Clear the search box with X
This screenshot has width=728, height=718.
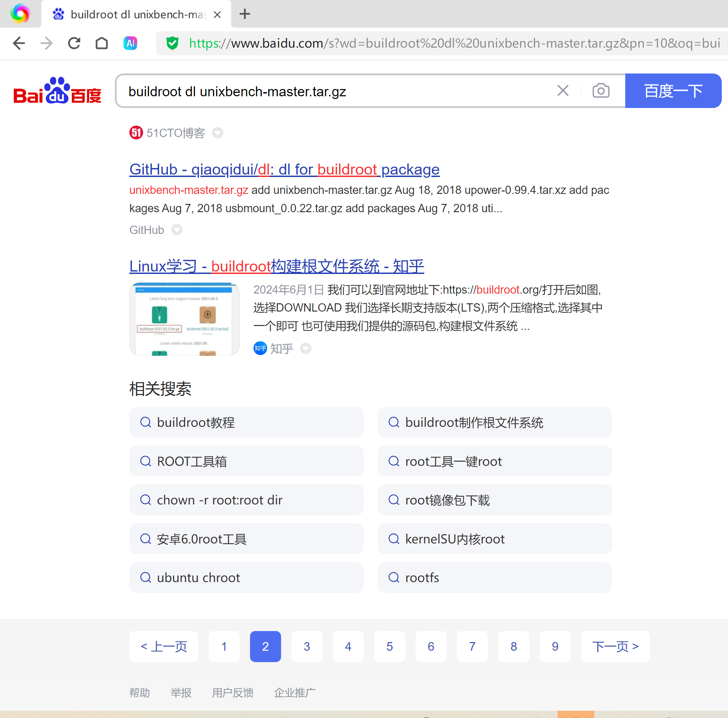click(562, 91)
